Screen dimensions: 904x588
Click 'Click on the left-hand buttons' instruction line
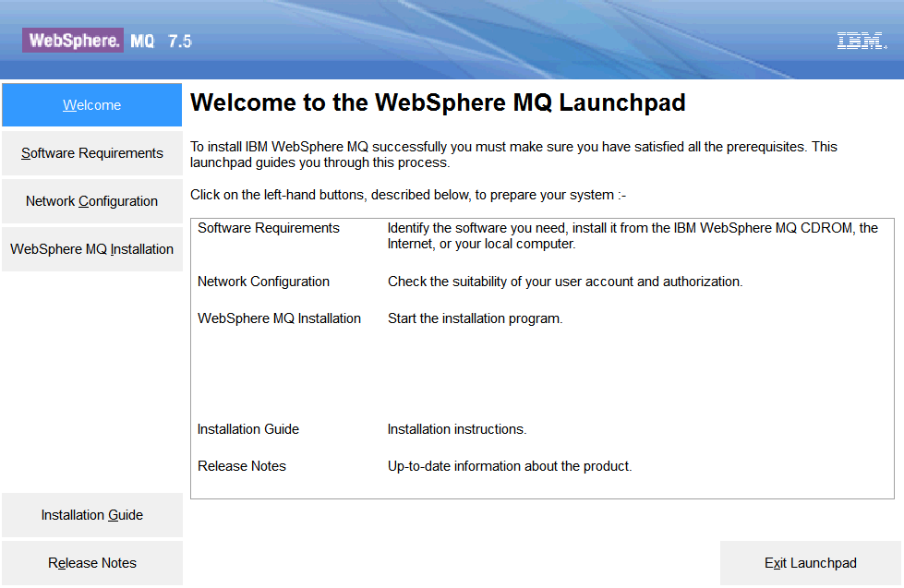[x=408, y=195]
